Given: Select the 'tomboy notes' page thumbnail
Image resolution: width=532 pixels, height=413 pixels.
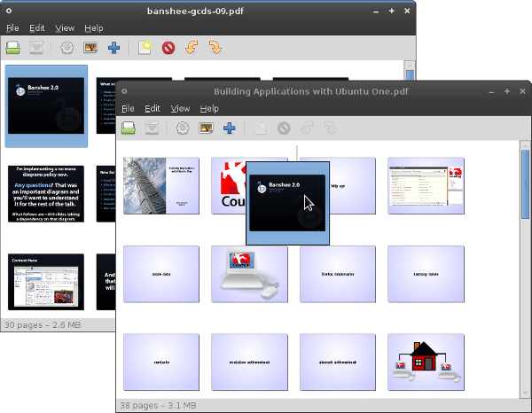Looking at the screenshot, I should click(x=426, y=274).
